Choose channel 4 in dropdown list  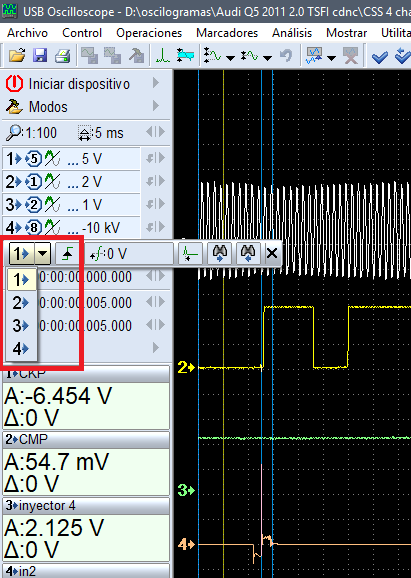[x=22, y=349]
